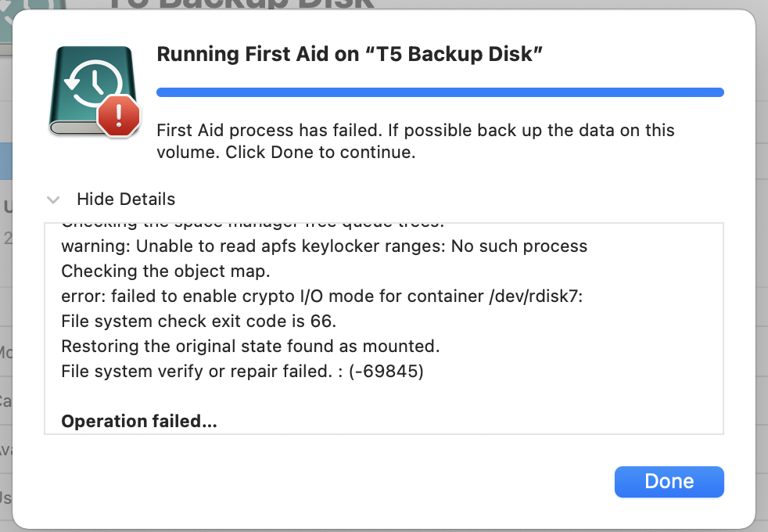Click the "Running First Aid" dialog title

350,54
